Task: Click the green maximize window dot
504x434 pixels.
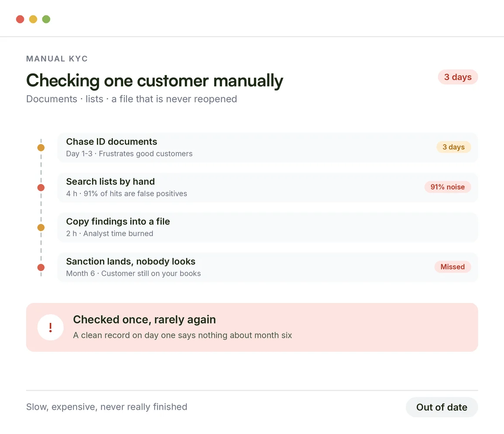Action: pos(46,19)
